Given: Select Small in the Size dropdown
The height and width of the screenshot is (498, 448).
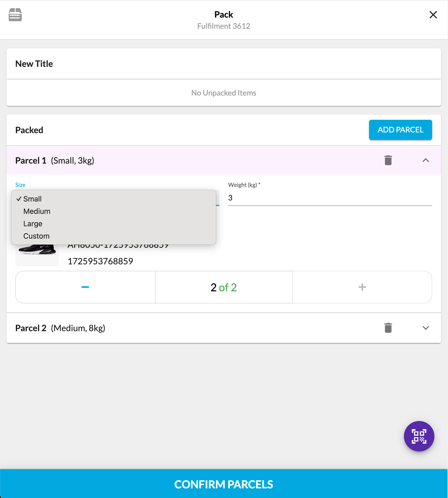Looking at the screenshot, I should [x=32, y=199].
